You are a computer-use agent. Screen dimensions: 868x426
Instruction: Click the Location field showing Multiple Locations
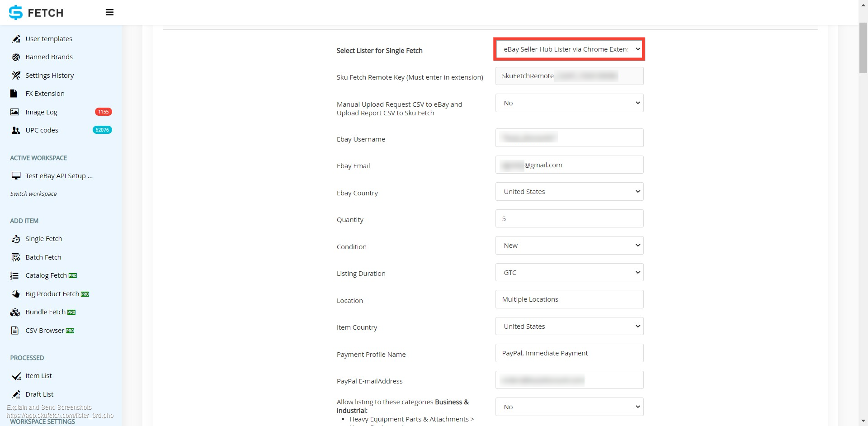tap(569, 299)
